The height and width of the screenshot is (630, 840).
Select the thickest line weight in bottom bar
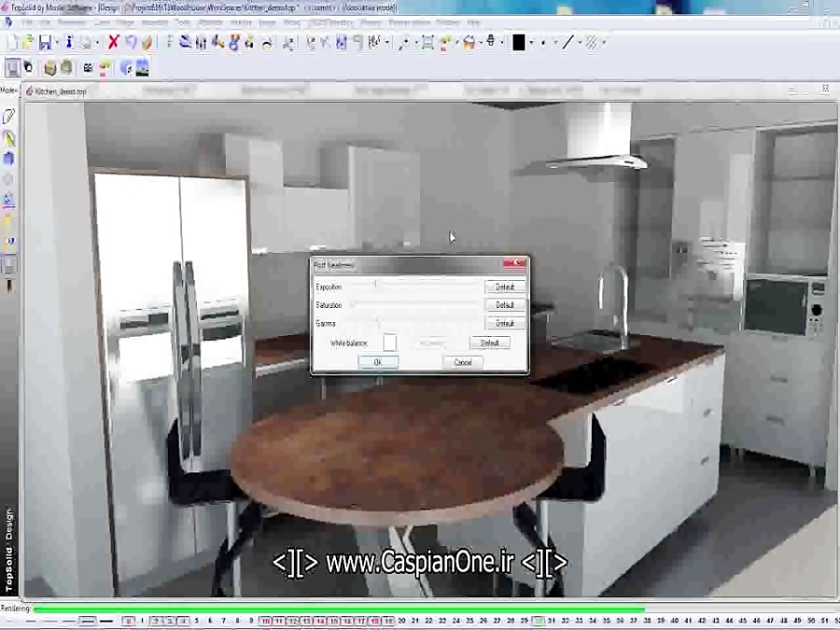[106, 622]
